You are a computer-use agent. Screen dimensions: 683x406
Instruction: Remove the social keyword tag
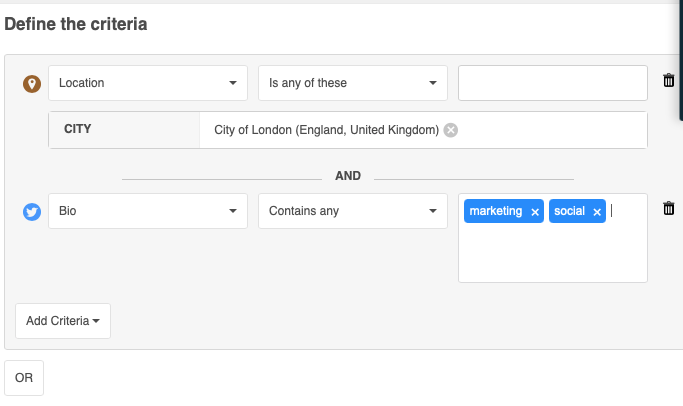pos(597,212)
